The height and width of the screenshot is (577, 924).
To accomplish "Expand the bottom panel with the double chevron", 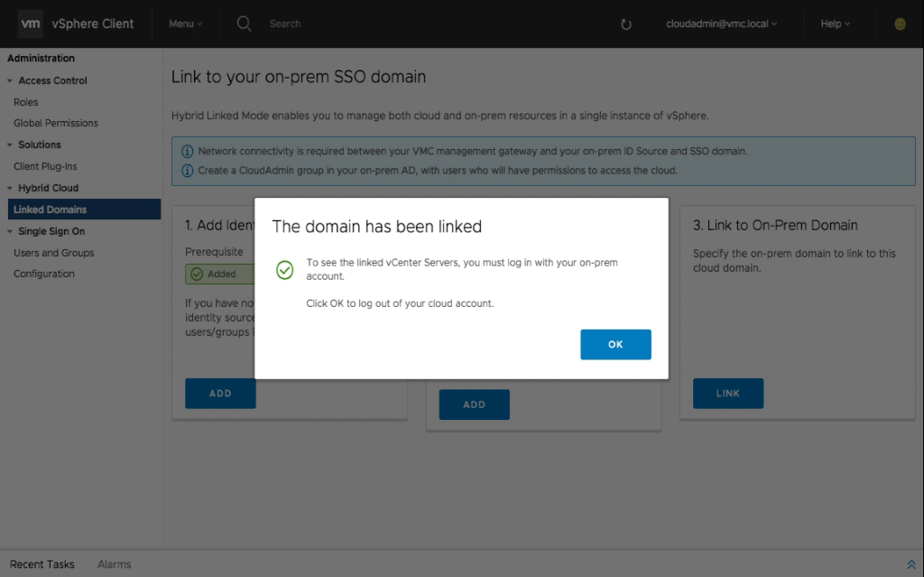I will pyautogui.click(x=911, y=564).
